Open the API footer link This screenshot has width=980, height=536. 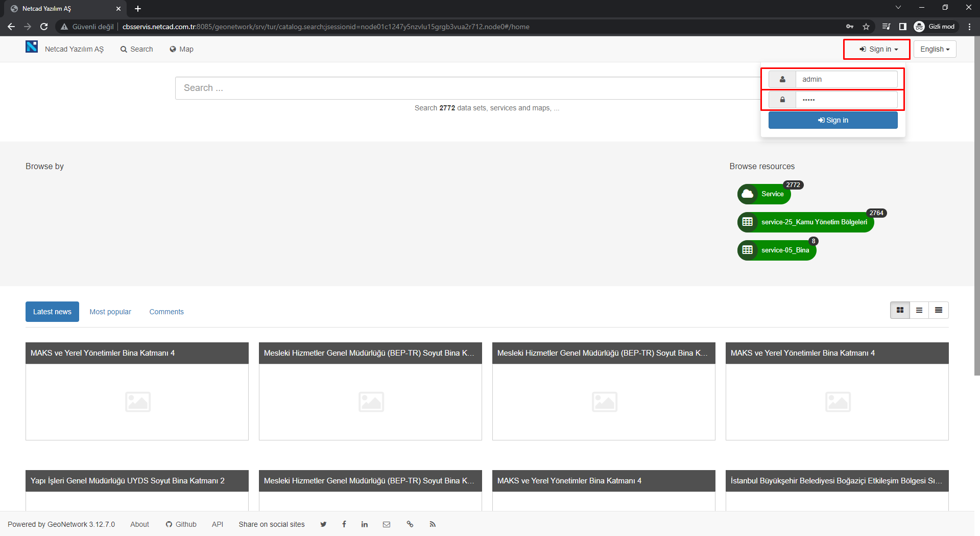click(218, 524)
